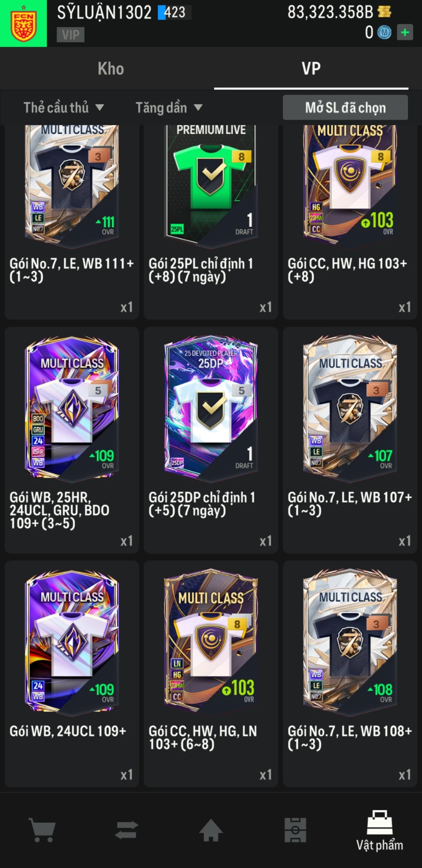Viewport: 422px width, 868px height.
Task: Open the FCN club emblem profile
Action: coord(23,23)
